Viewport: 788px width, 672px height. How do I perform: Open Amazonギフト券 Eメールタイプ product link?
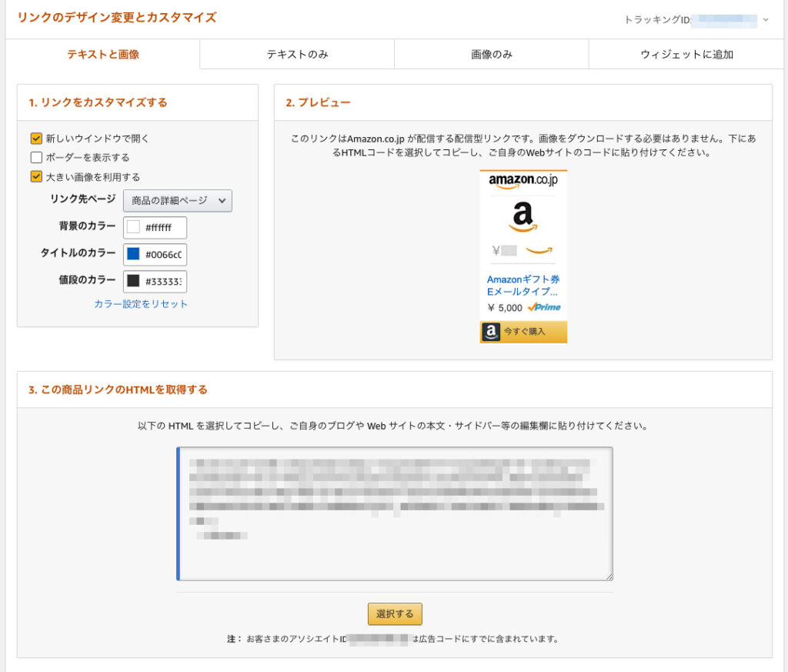tap(523, 285)
